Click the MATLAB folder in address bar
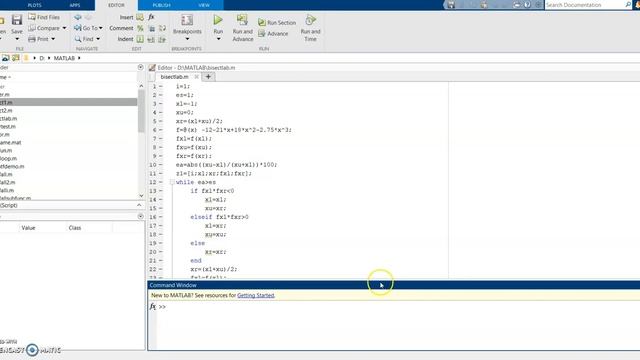The height and width of the screenshot is (360, 640). coord(64,58)
